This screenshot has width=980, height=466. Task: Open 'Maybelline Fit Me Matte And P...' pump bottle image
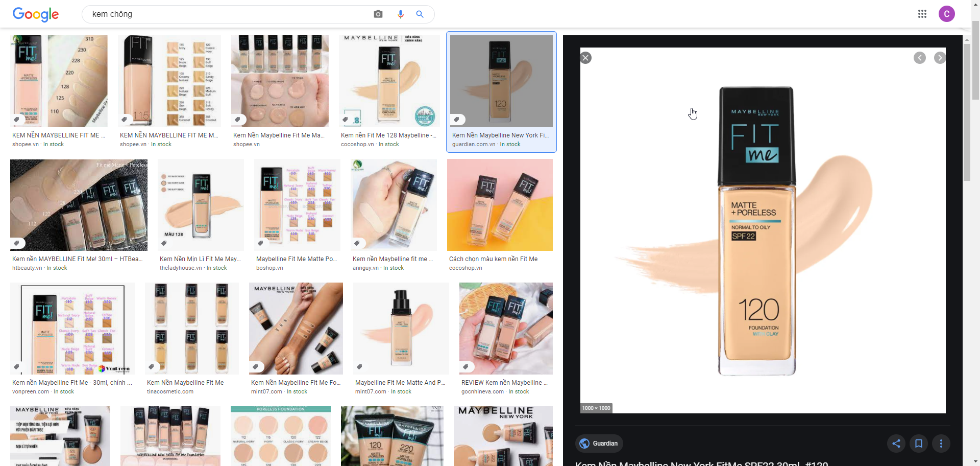[x=401, y=329]
